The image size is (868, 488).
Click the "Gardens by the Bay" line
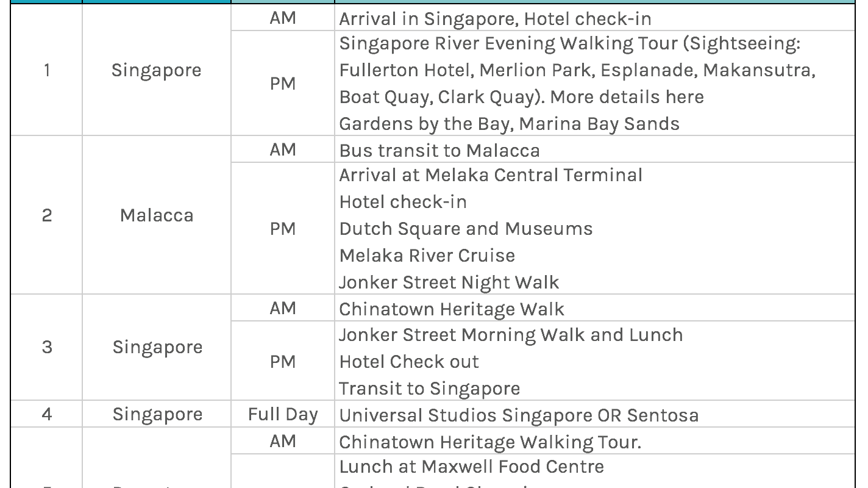(509, 124)
